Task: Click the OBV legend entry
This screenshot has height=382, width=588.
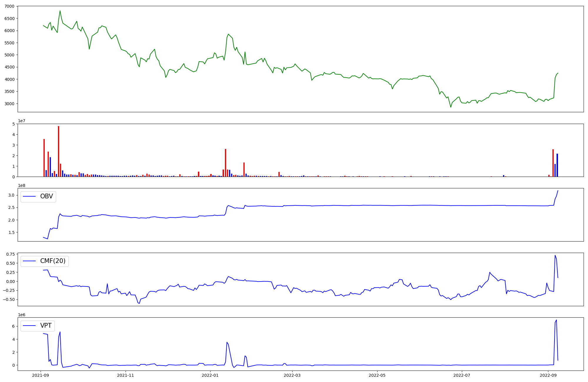Action: click(x=38, y=196)
